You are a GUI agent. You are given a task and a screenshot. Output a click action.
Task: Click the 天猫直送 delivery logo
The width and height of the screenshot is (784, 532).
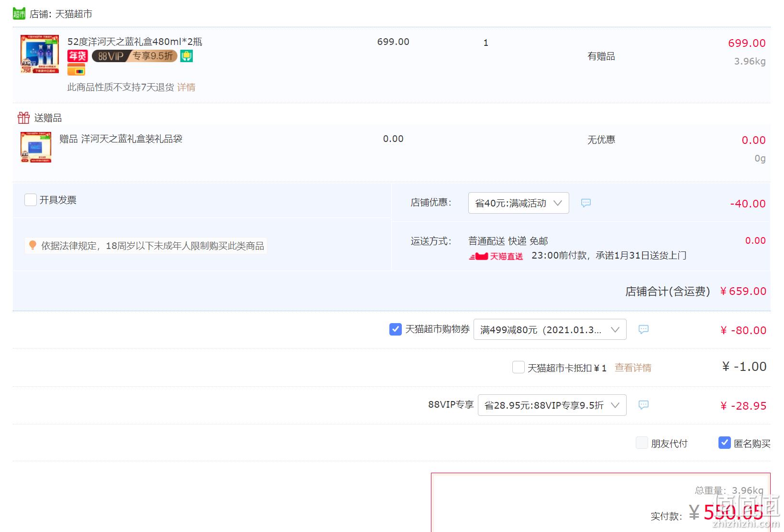(496, 256)
